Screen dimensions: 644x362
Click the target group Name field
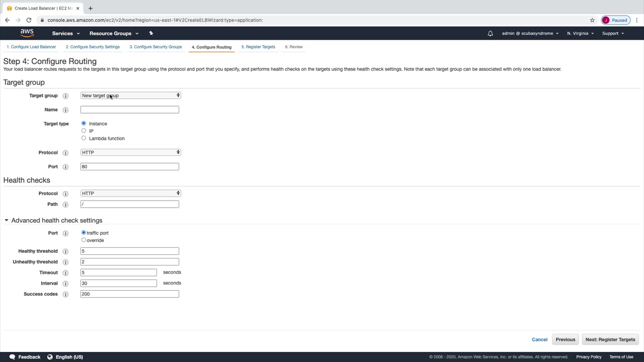coord(130,110)
